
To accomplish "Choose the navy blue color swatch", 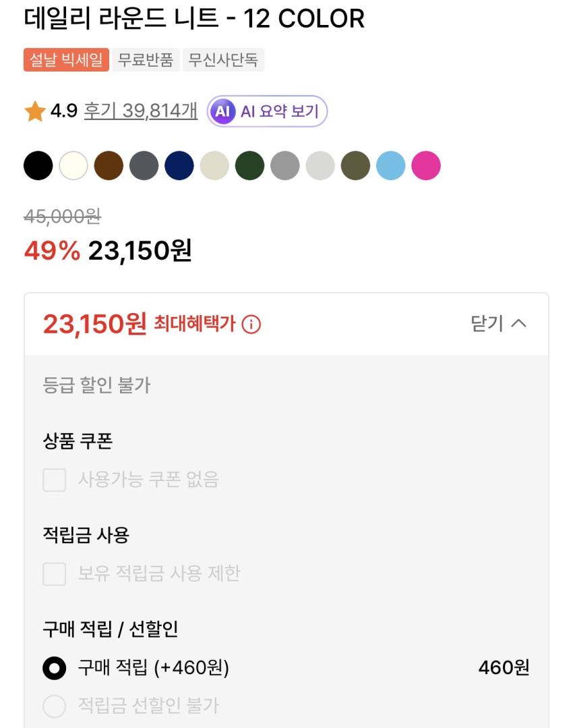I will 179,166.
